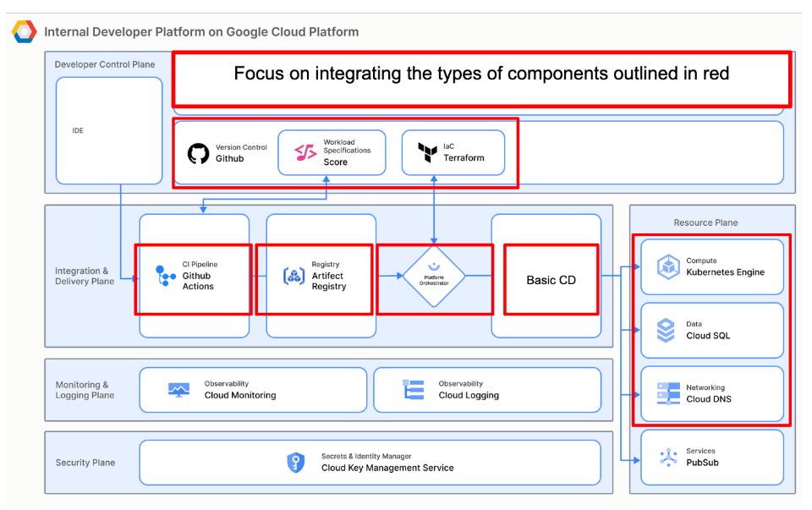Image resolution: width=812 pixels, height=510 pixels.
Task: Open the Basic CD box
Action: [551, 279]
